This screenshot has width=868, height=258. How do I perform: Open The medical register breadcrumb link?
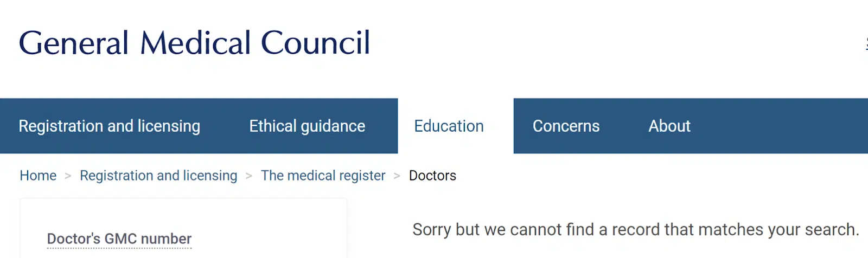coord(323,176)
